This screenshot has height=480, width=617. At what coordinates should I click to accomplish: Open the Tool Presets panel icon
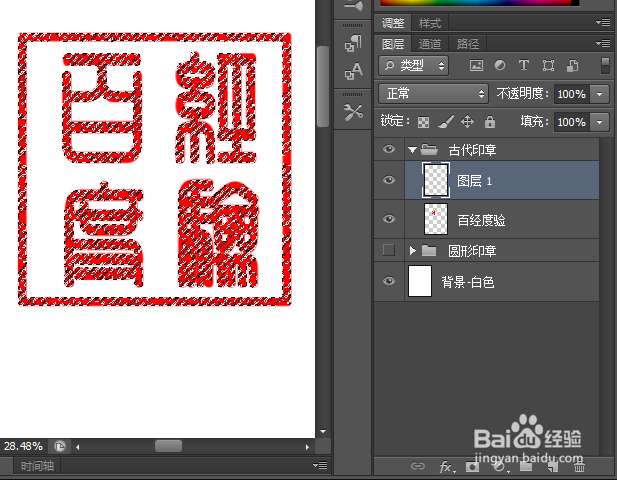(353, 112)
